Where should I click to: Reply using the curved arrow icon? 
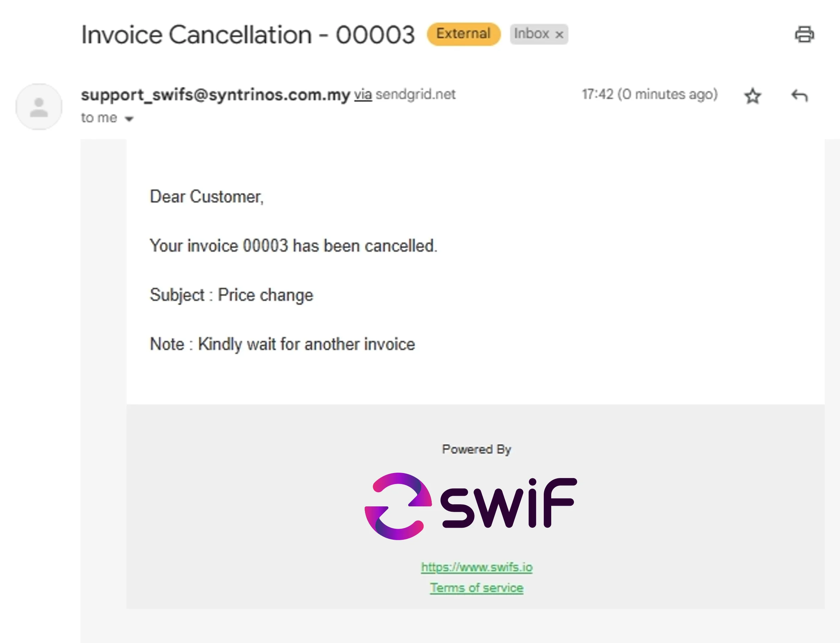click(799, 95)
